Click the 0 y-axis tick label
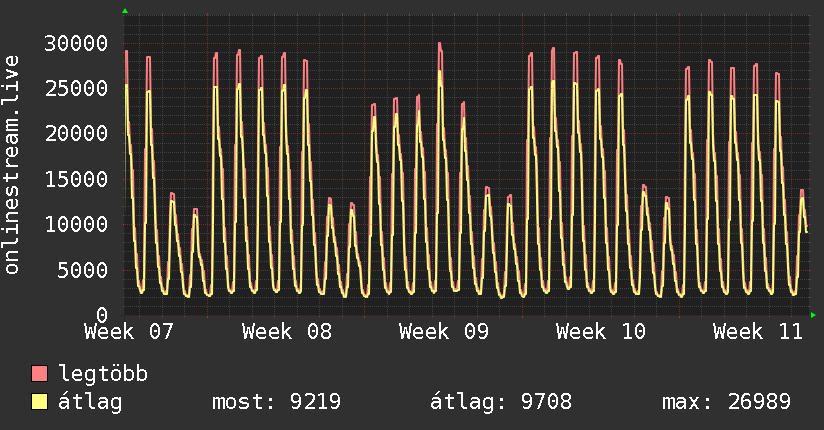 point(102,315)
